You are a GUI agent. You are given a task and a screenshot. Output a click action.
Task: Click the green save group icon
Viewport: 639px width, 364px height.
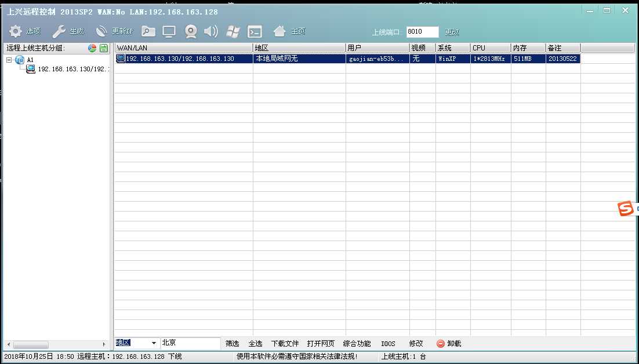pyautogui.click(x=104, y=48)
